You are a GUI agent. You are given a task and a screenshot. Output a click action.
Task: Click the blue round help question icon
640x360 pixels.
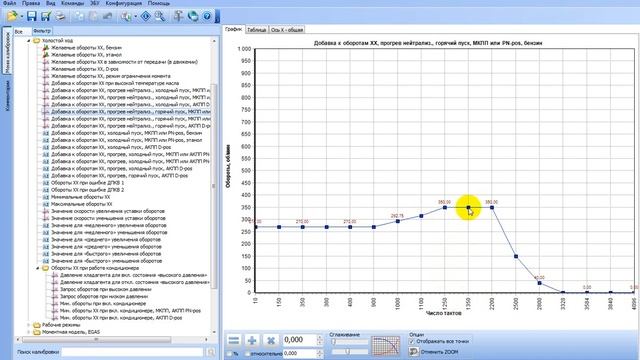(207, 16)
